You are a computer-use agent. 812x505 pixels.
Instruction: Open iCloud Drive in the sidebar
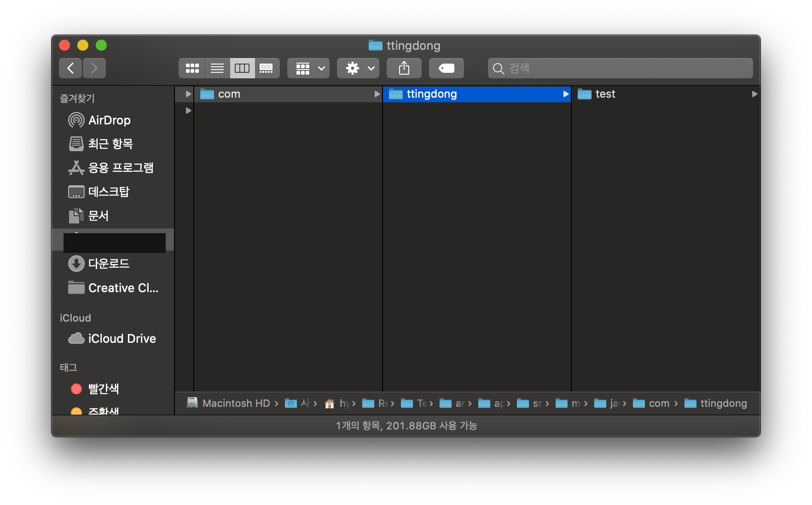click(x=113, y=339)
